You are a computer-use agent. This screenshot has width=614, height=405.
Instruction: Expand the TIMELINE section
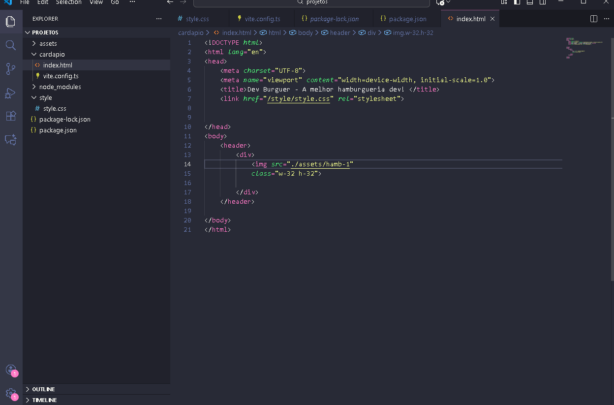44,399
